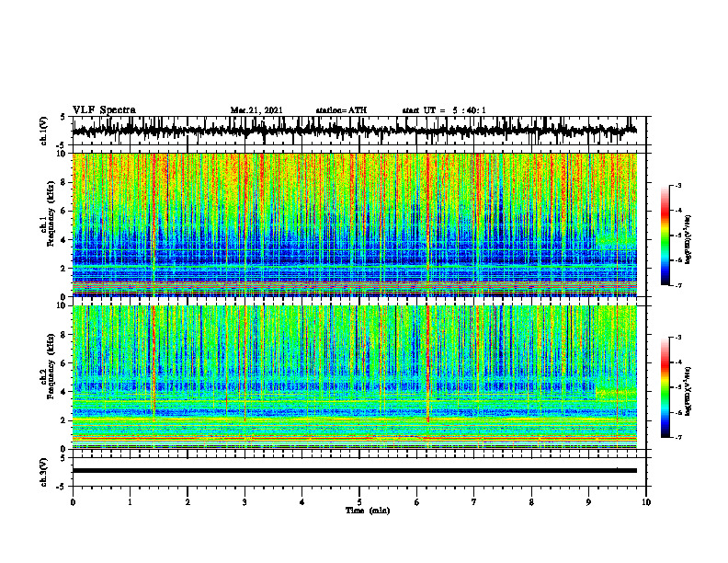The image size is (728, 563).
Task: Click the -7 label on ch.2 color bar
Action: pyautogui.click(x=677, y=437)
